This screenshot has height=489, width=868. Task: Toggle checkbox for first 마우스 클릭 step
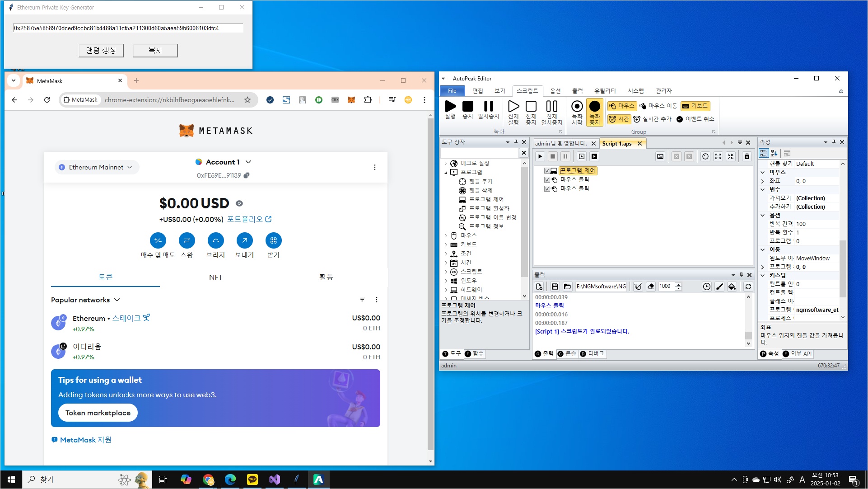click(x=547, y=179)
